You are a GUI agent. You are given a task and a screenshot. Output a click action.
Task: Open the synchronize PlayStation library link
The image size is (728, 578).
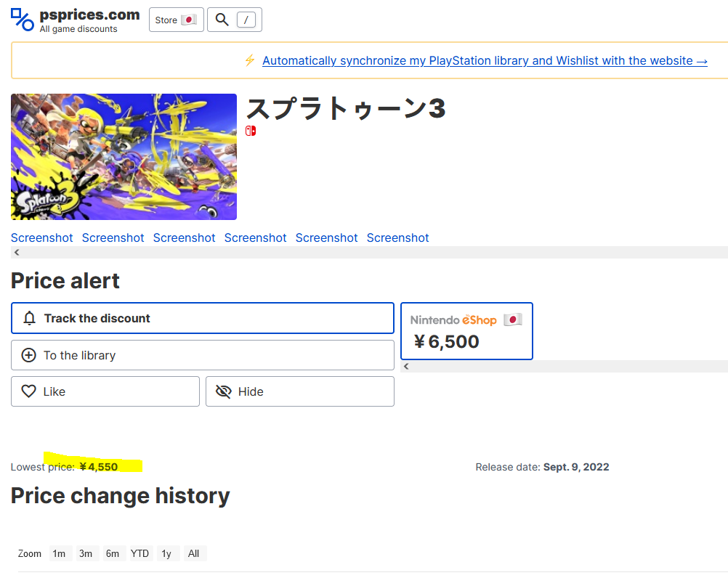coord(485,61)
